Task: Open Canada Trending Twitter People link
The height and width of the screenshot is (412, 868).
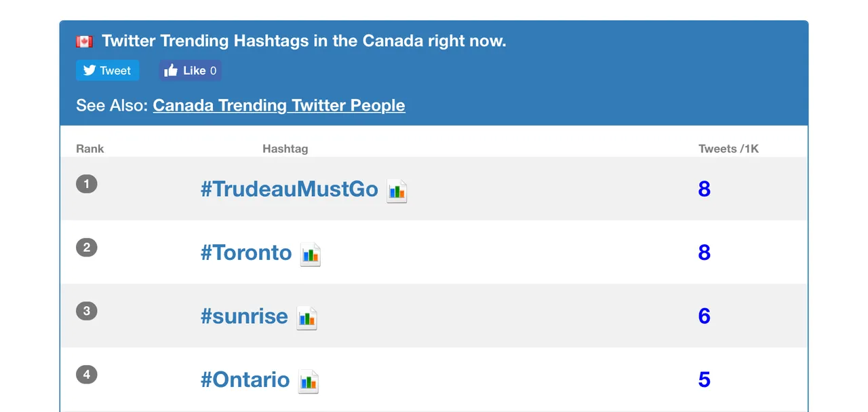Action: tap(279, 105)
